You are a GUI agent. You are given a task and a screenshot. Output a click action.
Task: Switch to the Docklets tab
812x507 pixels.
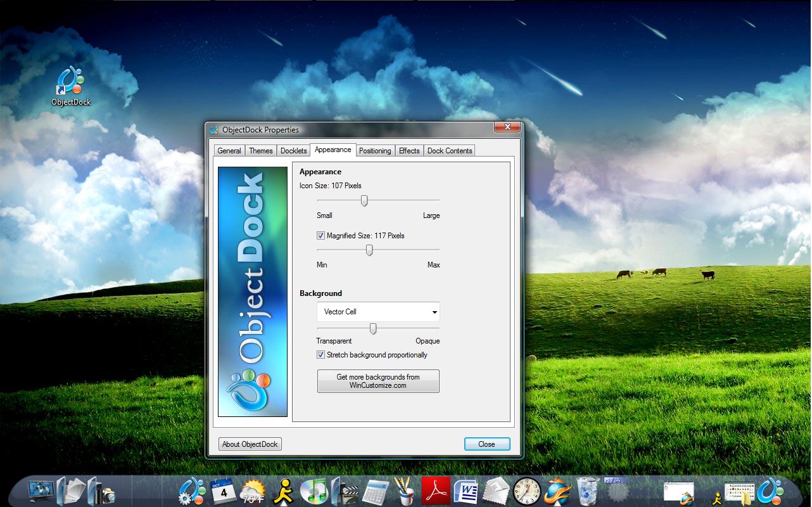click(293, 151)
